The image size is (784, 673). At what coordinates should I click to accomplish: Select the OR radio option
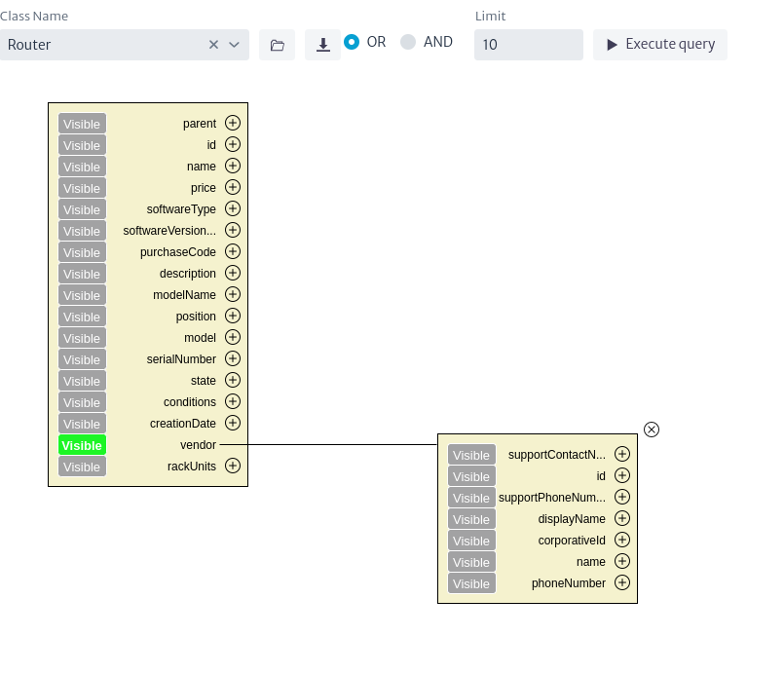click(352, 42)
